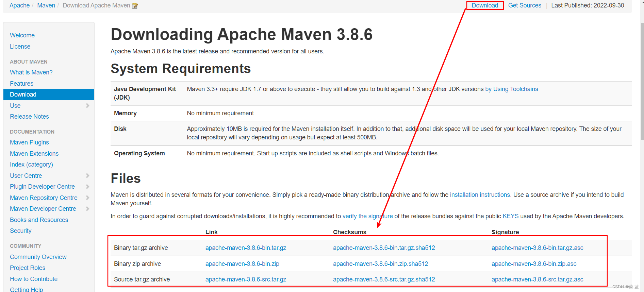This screenshot has width=644, height=292.
Task: Open apache-maven-3.8.6-bin.tar.gz.asc signature
Action: click(537, 248)
